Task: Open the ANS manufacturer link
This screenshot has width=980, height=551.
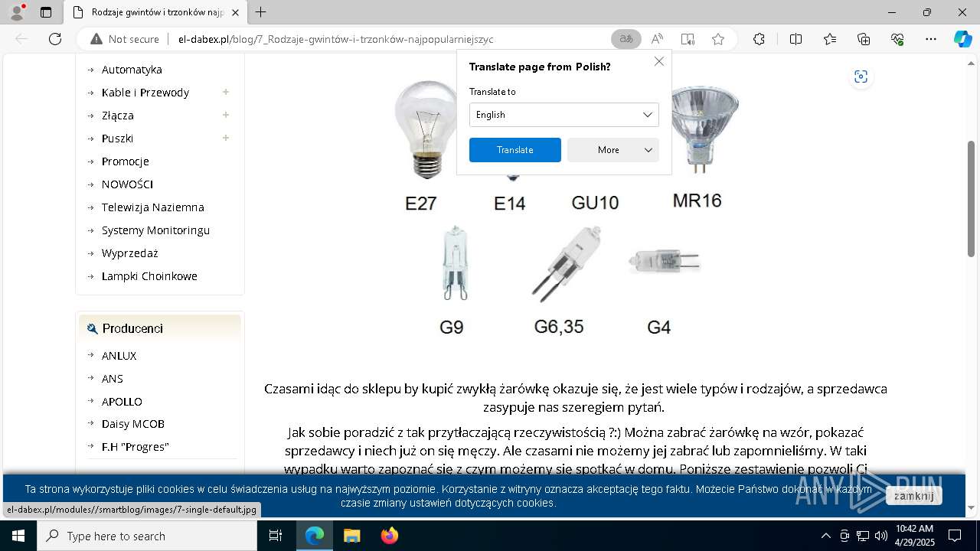Action: coord(112,379)
